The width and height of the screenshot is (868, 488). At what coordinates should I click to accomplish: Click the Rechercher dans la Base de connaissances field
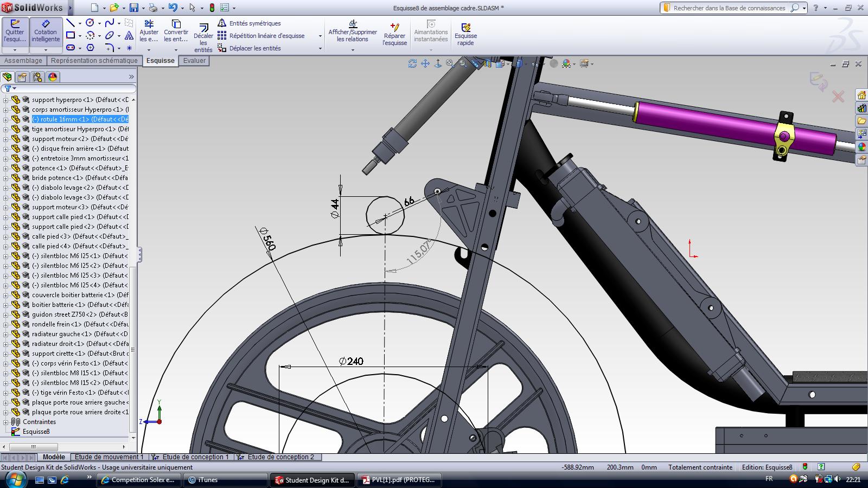point(729,8)
